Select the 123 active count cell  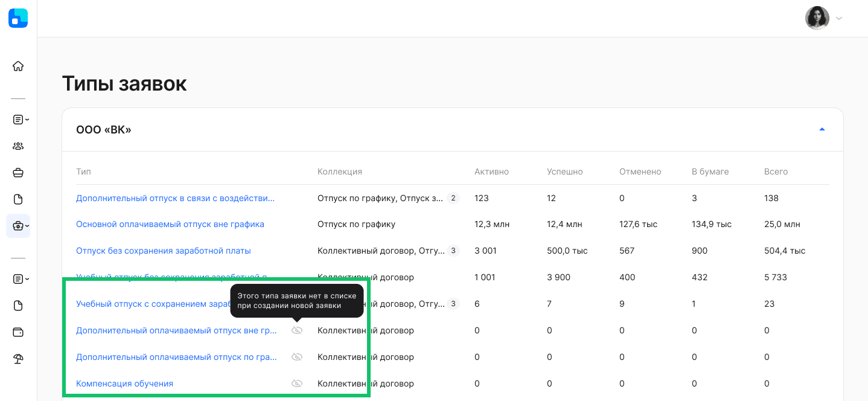coord(482,198)
